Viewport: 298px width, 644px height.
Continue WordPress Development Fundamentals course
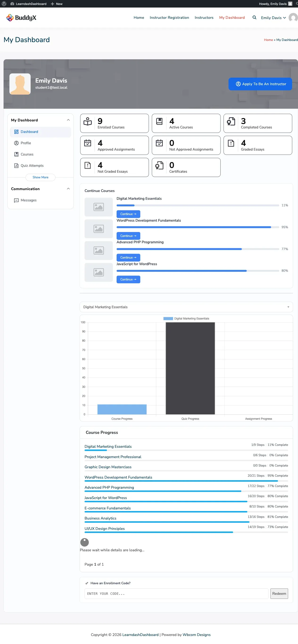(128, 236)
